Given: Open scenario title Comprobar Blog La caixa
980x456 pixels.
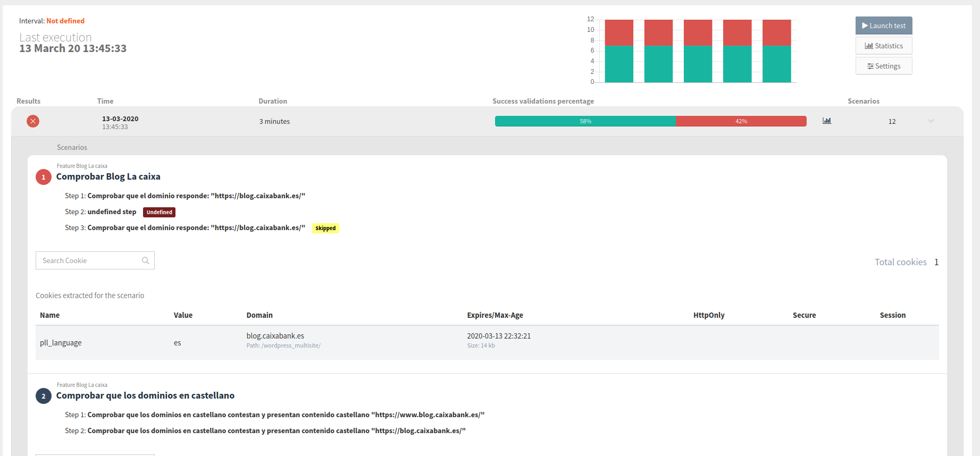Looking at the screenshot, I should tap(108, 176).
